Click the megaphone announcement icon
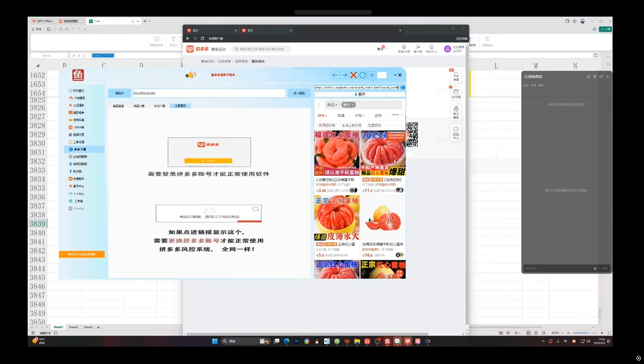This screenshot has height=364, width=644. pyautogui.click(x=191, y=75)
